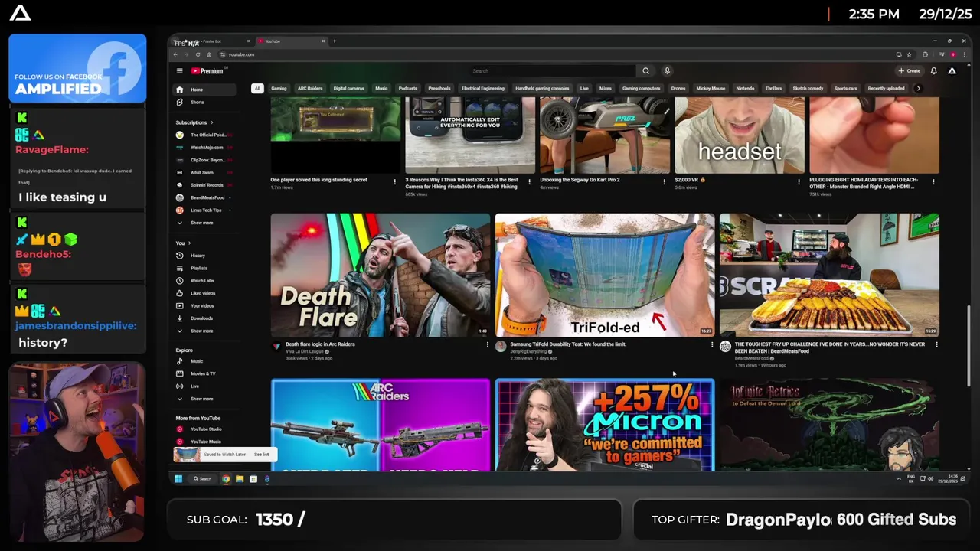
Task: Open Shorts in the sidebar
Action: (x=204, y=102)
